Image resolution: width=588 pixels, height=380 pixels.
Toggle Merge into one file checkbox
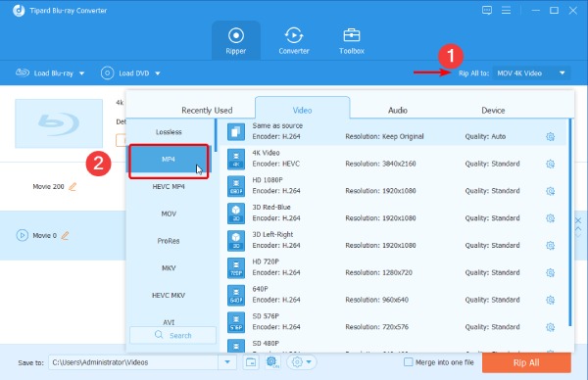pos(409,362)
